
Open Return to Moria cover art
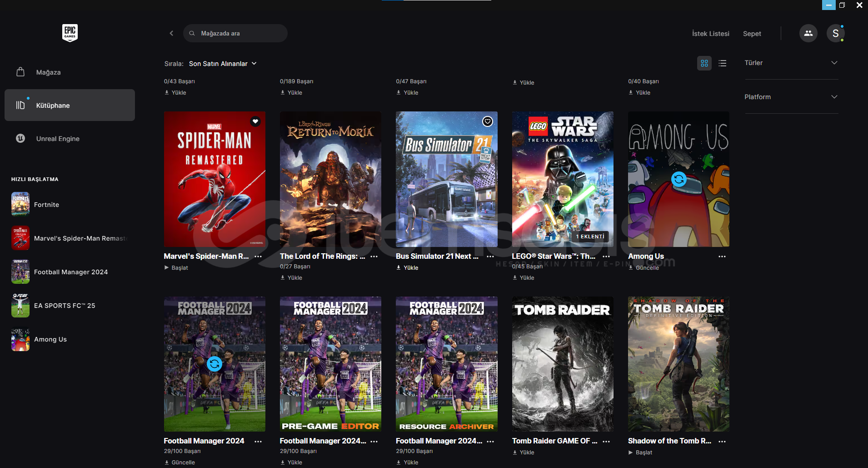coord(330,179)
